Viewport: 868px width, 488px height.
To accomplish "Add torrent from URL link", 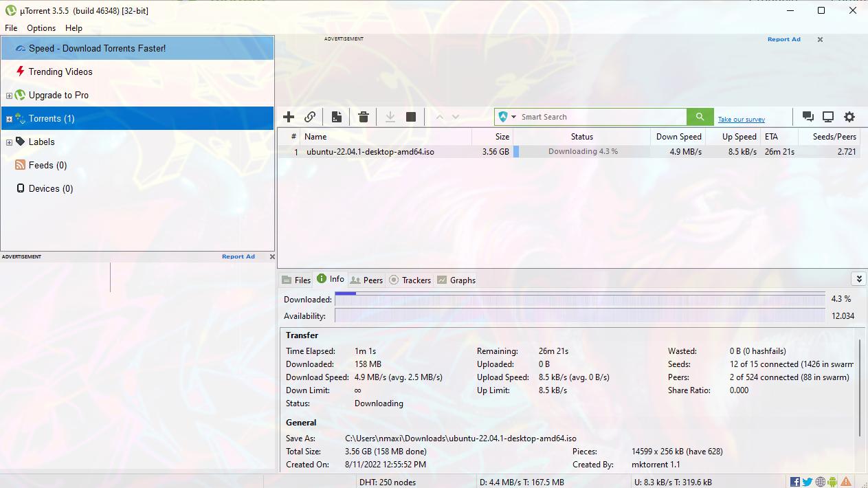I will pos(310,116).
